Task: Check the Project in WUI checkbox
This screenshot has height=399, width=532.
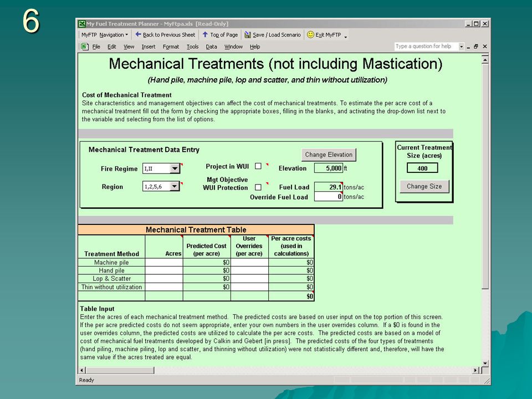Action: pyautogui.click(x=258, y=166)
